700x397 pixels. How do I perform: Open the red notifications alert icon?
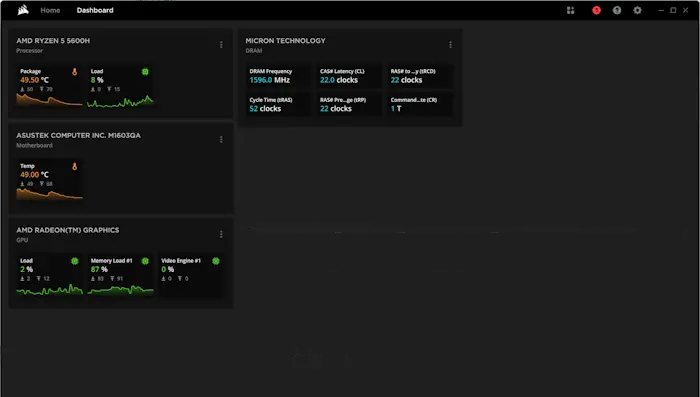point(596,10)
